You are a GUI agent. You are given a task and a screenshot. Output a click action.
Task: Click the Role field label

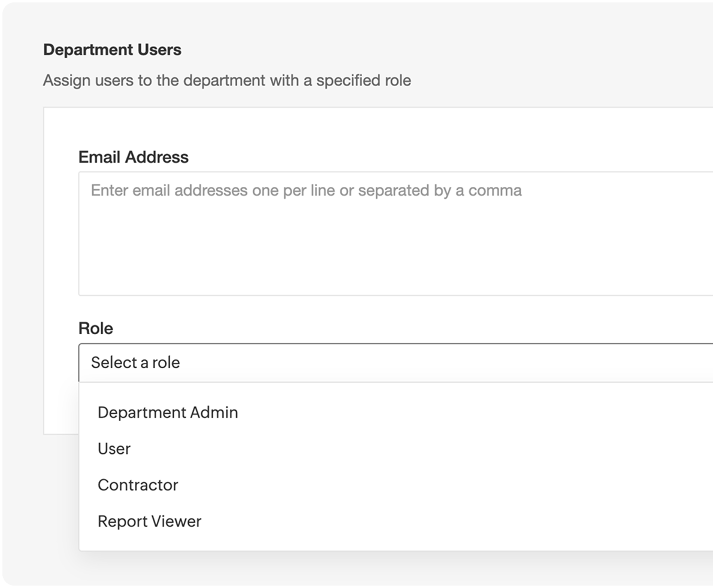tap(96, 328)
